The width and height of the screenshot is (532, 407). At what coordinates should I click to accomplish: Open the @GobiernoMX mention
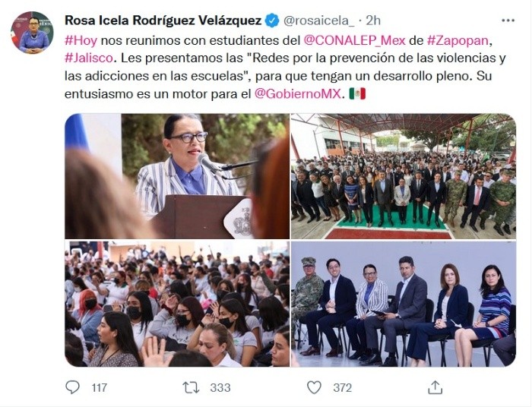point(297,94)
